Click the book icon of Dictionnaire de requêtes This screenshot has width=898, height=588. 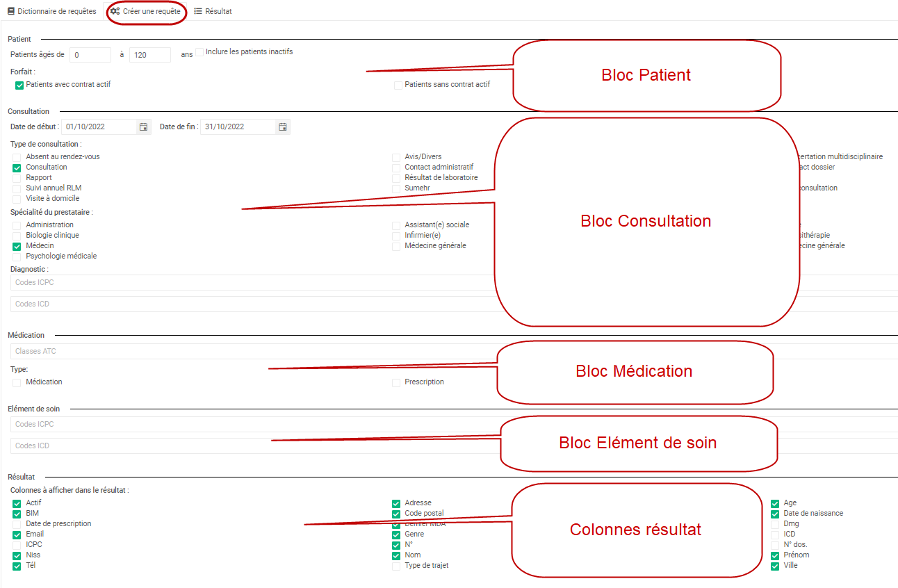point(10,11)
